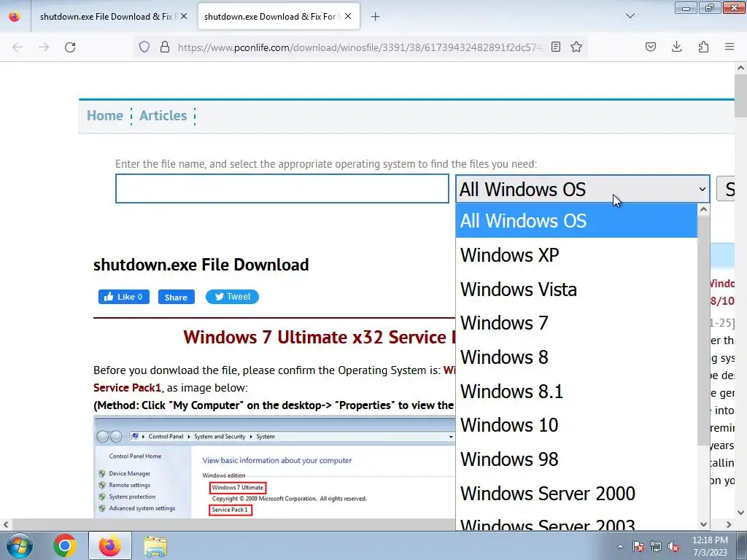Image resolution: width=747 pixels, height=560 pixels.
Task: Choose Windows XP from the dropdown list
Action: 576,255
